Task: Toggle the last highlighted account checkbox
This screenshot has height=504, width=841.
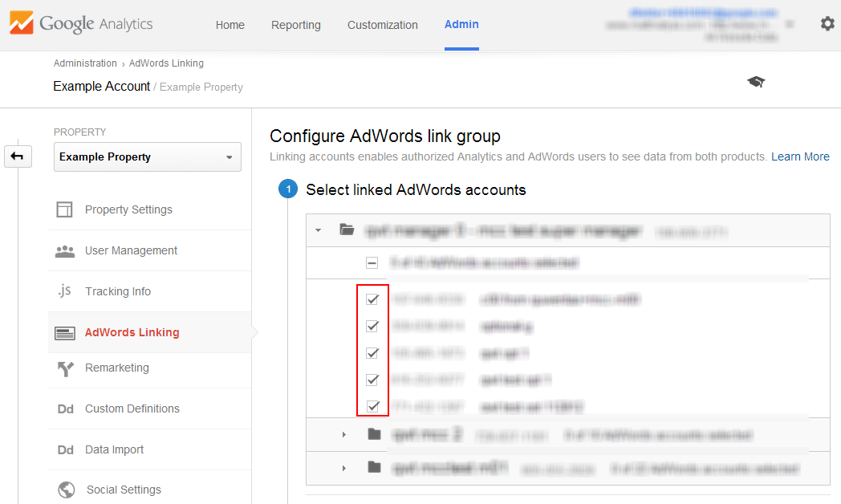Action: [x=372, y=406]
